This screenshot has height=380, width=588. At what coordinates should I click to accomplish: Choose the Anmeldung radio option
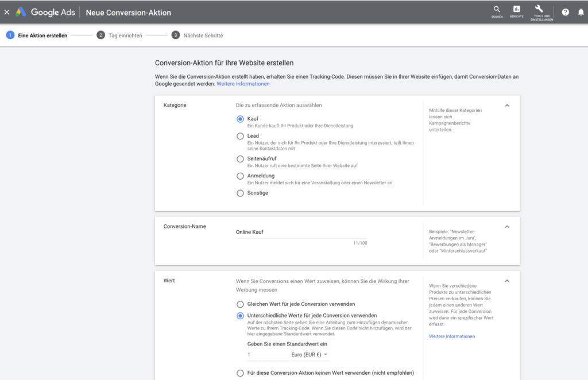tap(240, 176)
